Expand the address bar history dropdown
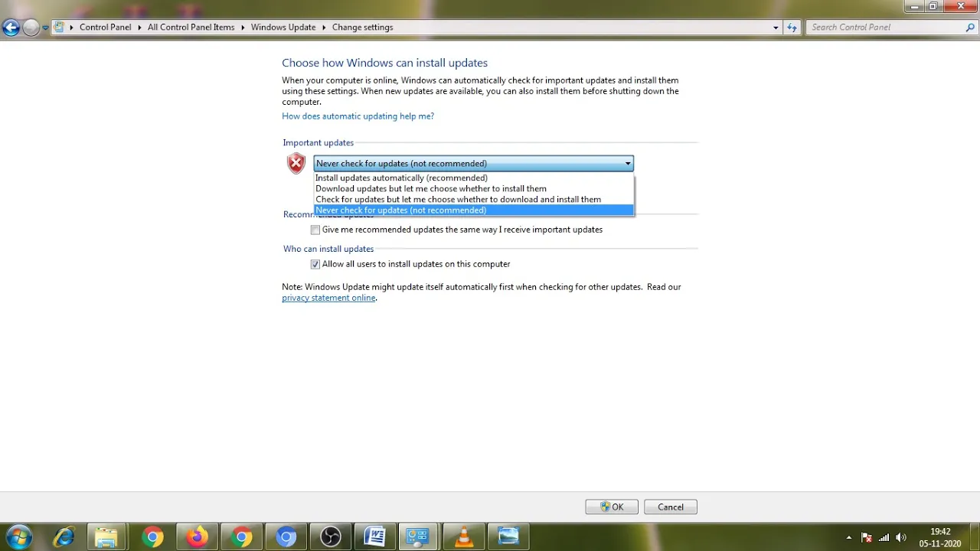980x551 pixels. 776,28
